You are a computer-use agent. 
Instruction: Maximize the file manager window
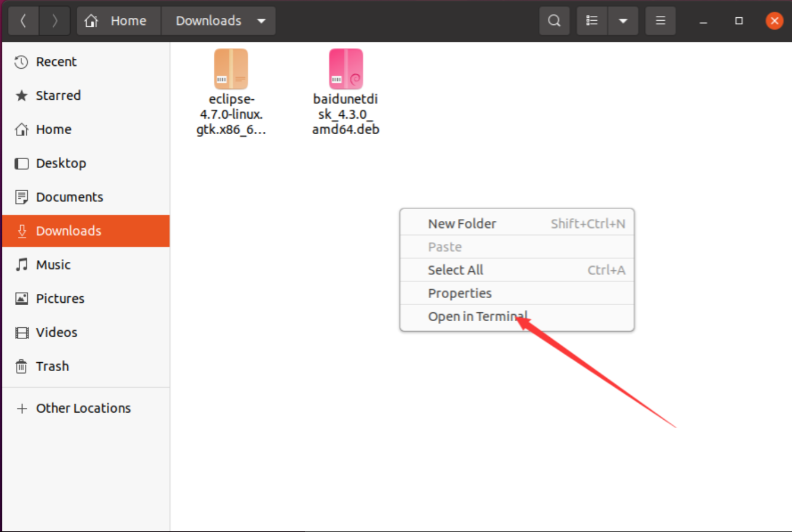click(x=739, y=21)
